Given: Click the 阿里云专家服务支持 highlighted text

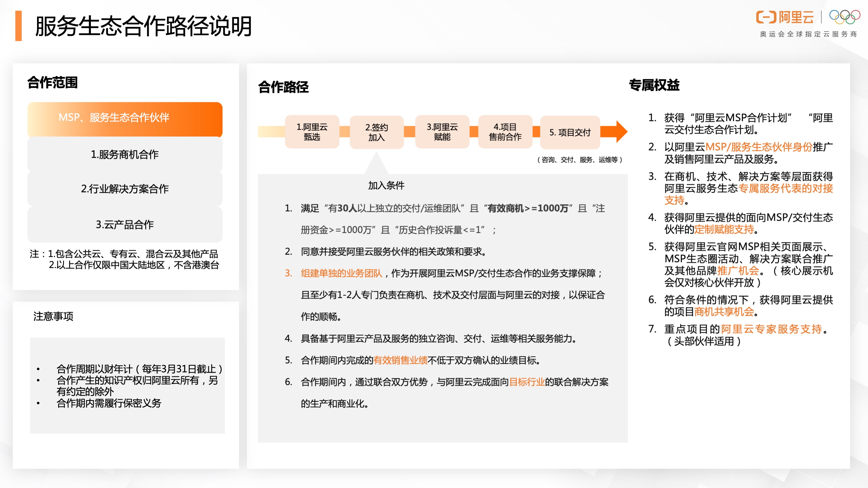Looking at the screenshot, I should (x=771, y=329).
